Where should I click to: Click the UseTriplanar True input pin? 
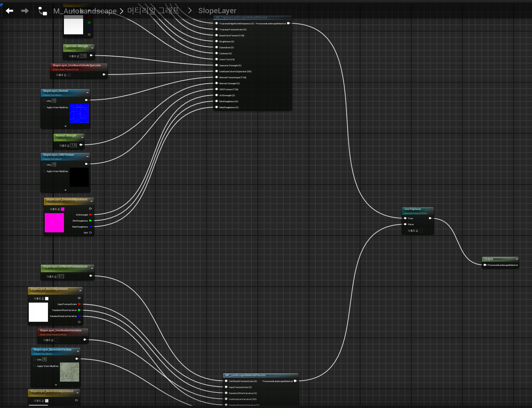coord(405,218)
